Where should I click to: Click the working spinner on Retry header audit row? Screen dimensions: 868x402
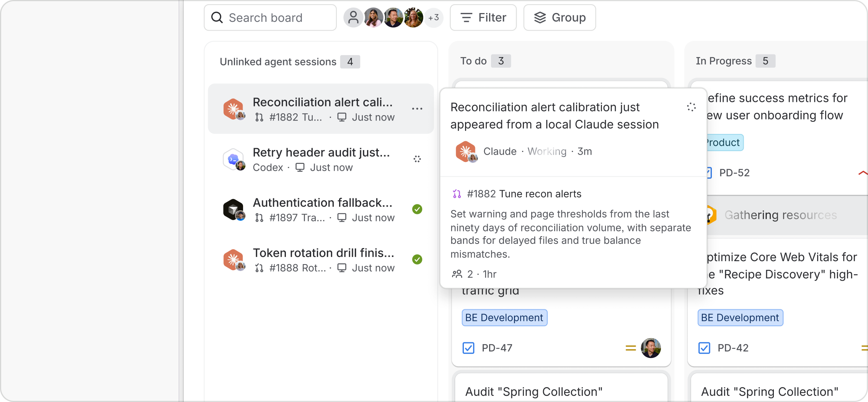pyautogui.click(x=417, y=159)
